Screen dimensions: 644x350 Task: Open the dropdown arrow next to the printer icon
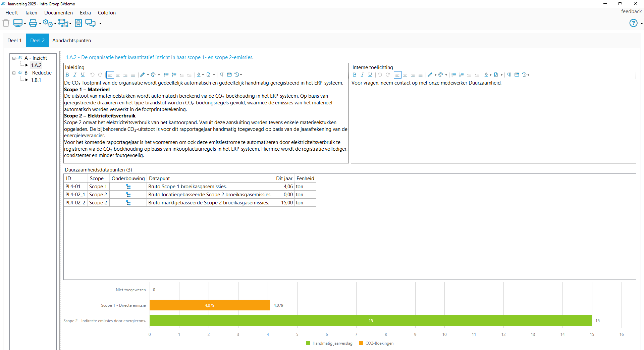click(40, 23)
